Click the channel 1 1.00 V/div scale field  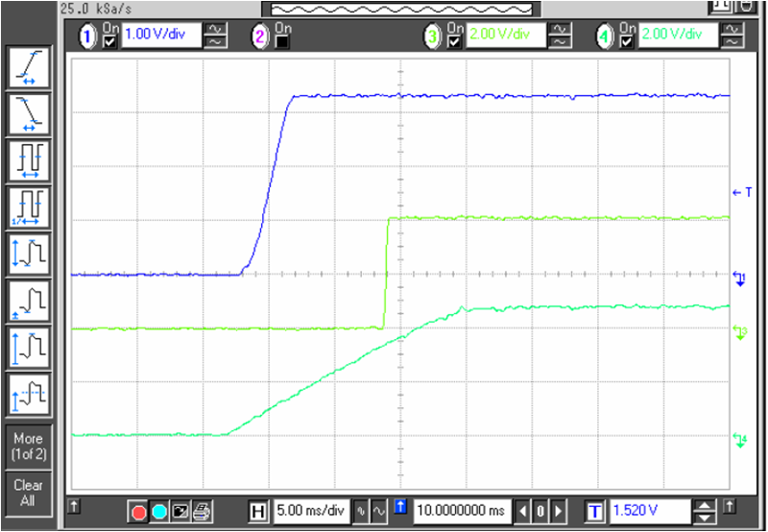[x=161, y=35]
